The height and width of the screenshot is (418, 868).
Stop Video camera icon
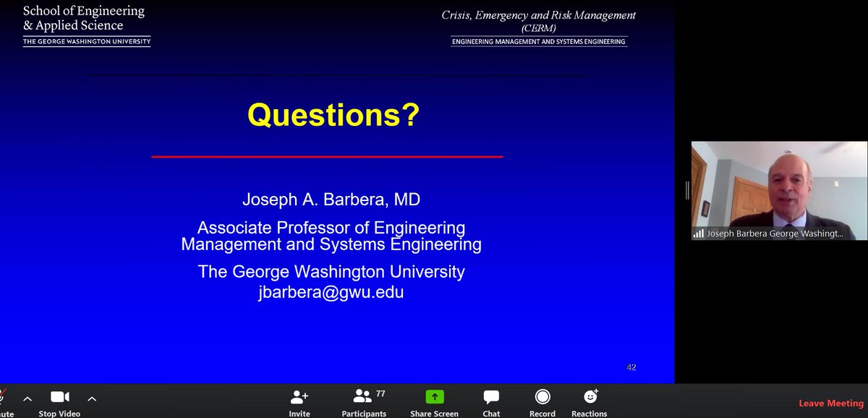coord(59,397)
